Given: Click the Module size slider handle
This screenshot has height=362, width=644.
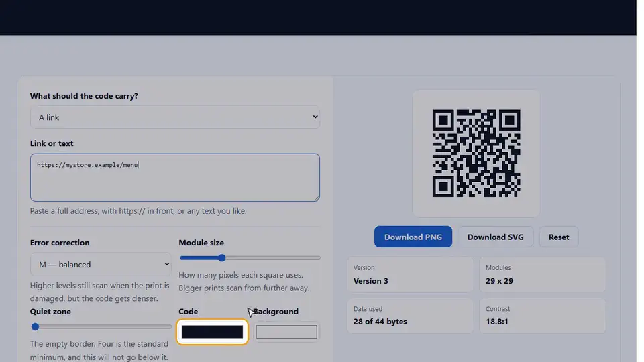Looking at the screenshot, I should pyautogui.click(x=222, y=258).
